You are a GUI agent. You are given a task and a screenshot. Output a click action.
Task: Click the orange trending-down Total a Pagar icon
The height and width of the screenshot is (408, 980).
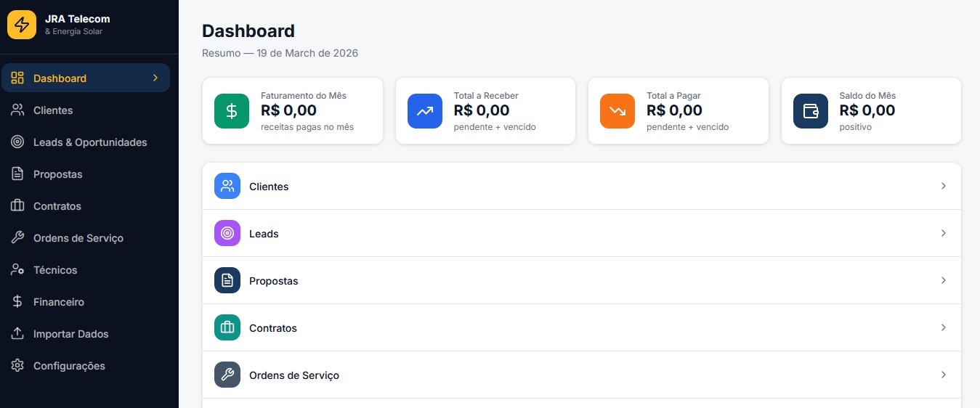617,111
